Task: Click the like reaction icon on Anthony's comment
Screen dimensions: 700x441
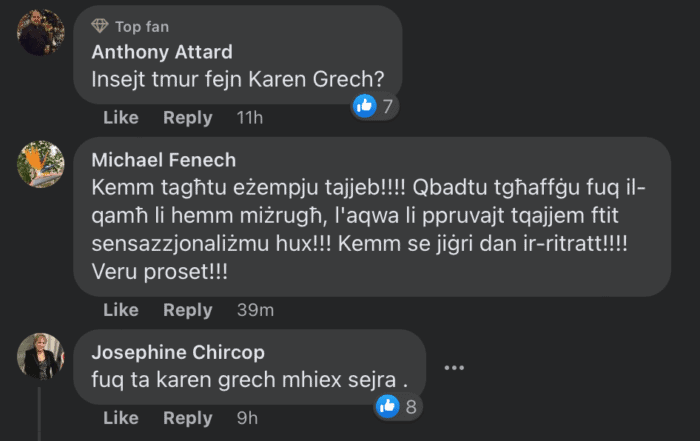Action: (365, 105)
